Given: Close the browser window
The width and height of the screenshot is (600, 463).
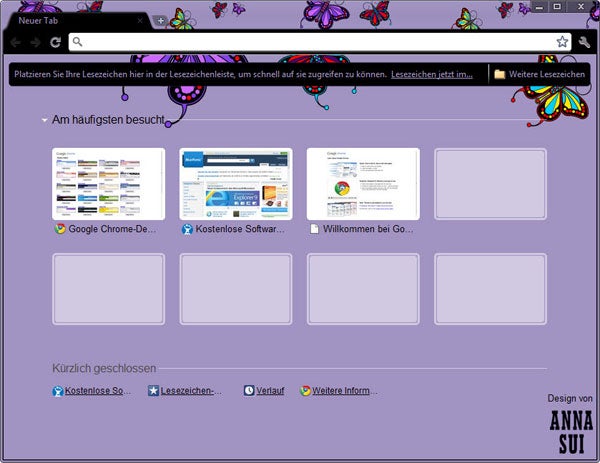Looking at the screenshot, I should coord(581,7).
